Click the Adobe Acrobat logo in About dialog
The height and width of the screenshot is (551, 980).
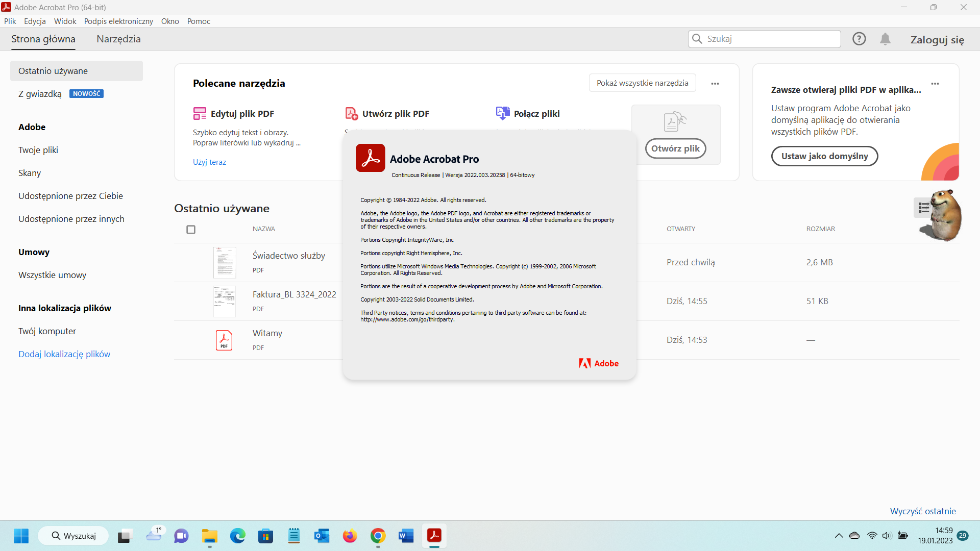(x=371, y=158)
